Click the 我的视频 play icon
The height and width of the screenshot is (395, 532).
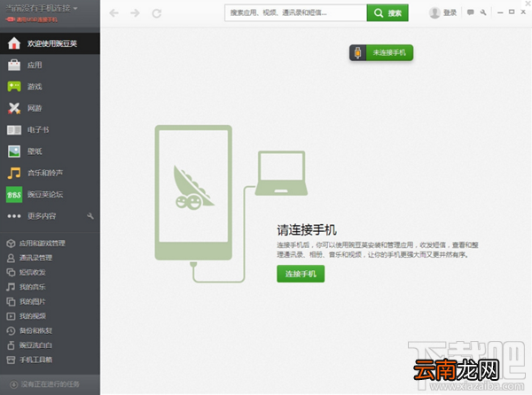click(x=11, y=316)
